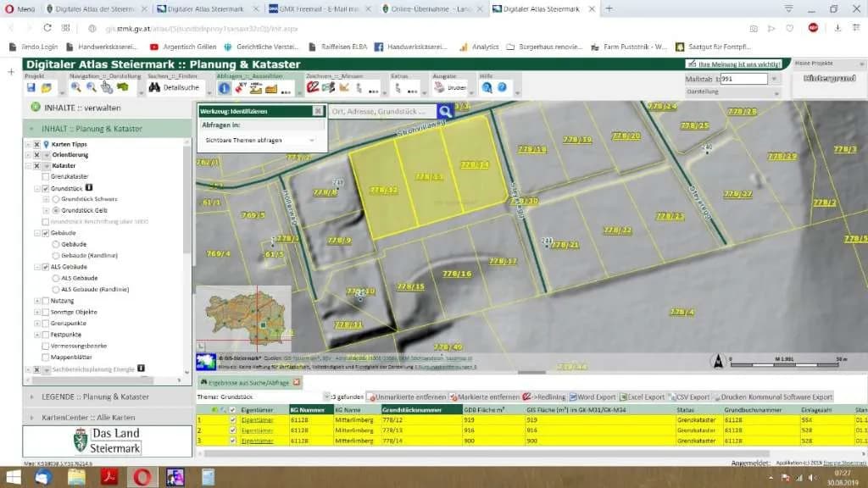Screen dimensions: 868x488
Task: Close the Ergebnisse aus Suche/Abfrage tab
Action: [297, 382]
